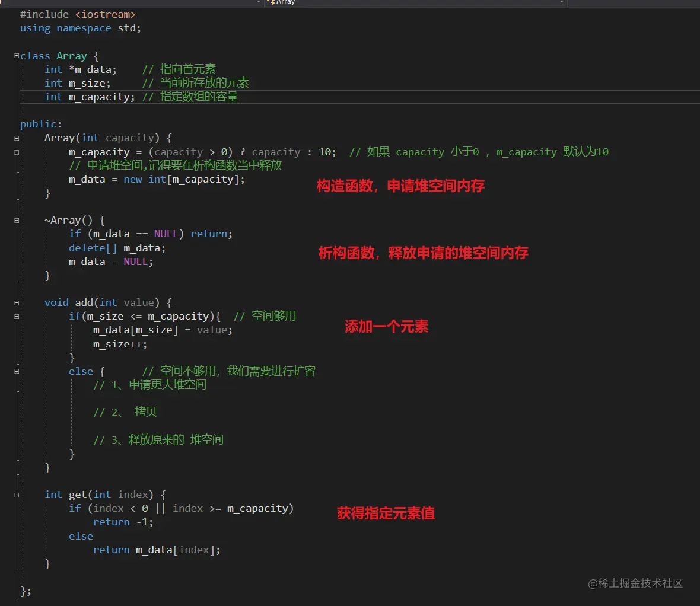Click the #include <iostream> line
Image resolution: width=700 pixels, height=606 pixels.
[x=78, y=14]
